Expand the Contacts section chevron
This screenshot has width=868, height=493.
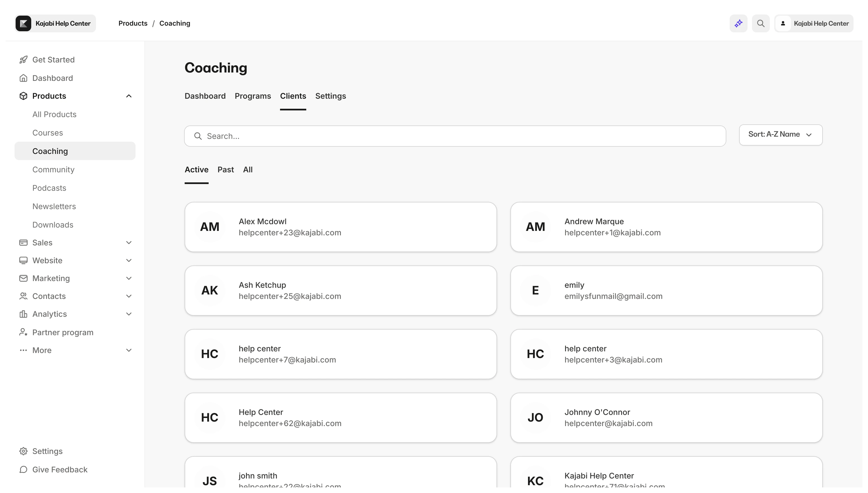click(129, 296)
